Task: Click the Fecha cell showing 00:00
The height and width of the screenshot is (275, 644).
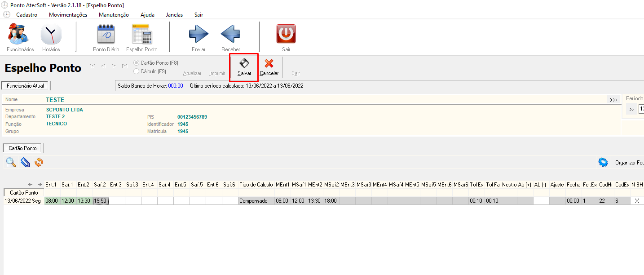Action: click(573, 201)
